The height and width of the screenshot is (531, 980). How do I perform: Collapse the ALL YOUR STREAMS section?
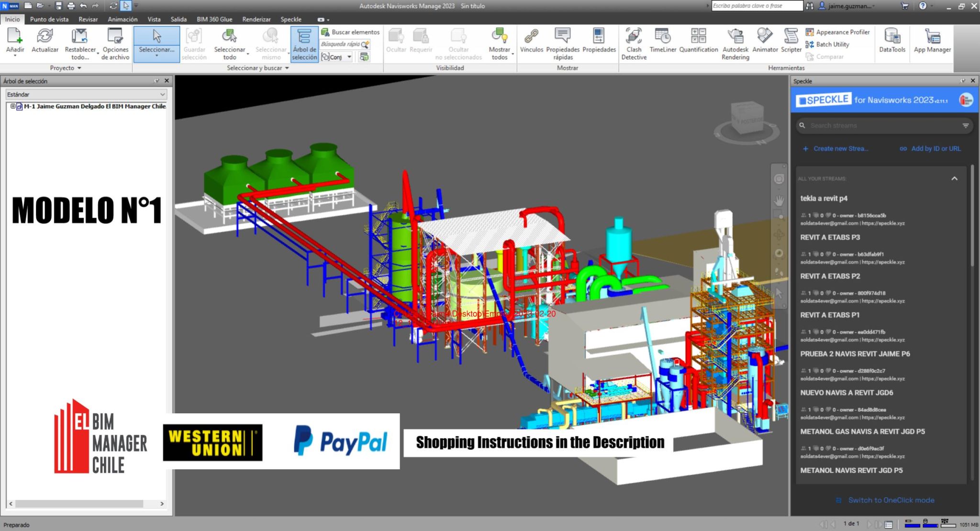[955, 178]
